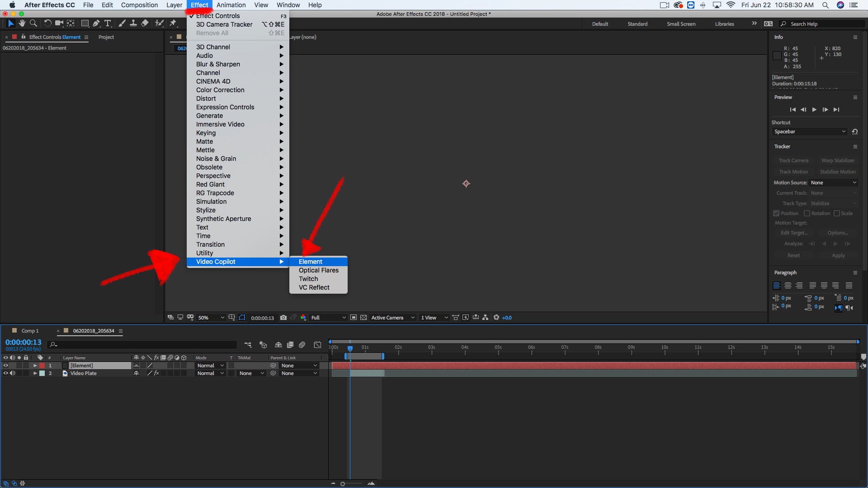Open magnification ratio 50% dropdown
Viewport: 868px width, 488px height.
[211, 318]
